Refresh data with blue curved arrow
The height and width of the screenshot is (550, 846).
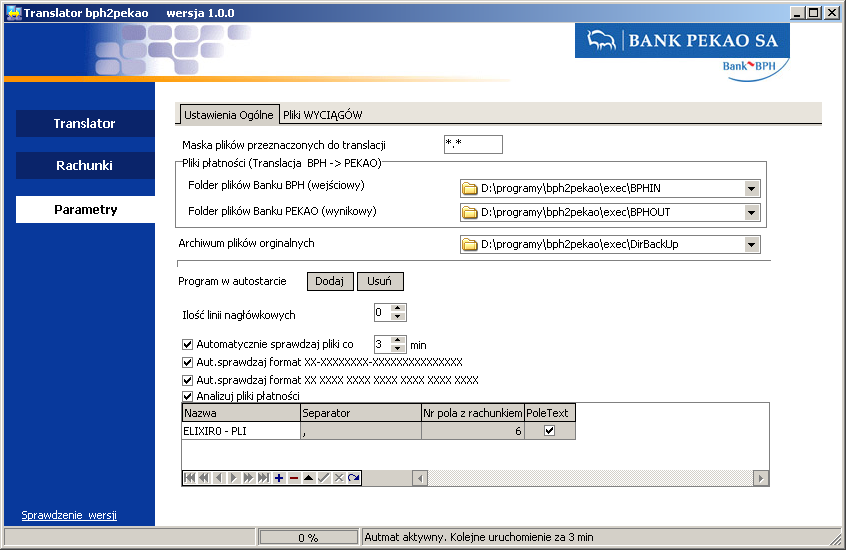(x=353, y=478)
